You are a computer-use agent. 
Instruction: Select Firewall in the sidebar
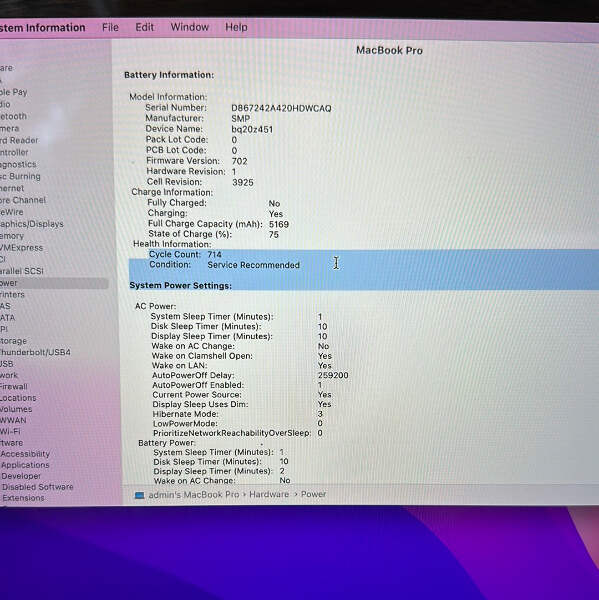tap(14, 386)
